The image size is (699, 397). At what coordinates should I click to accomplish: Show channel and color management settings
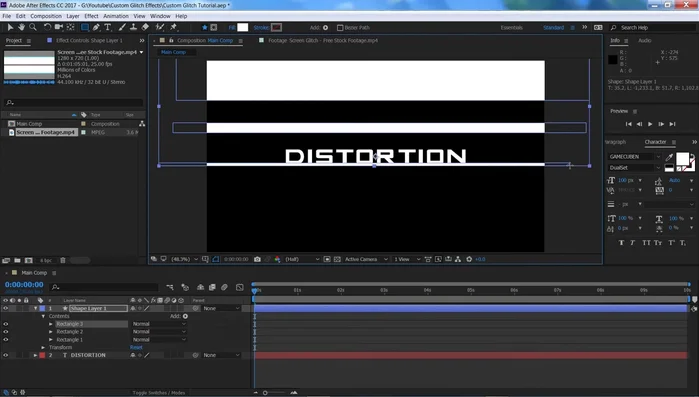pos(277,259)
